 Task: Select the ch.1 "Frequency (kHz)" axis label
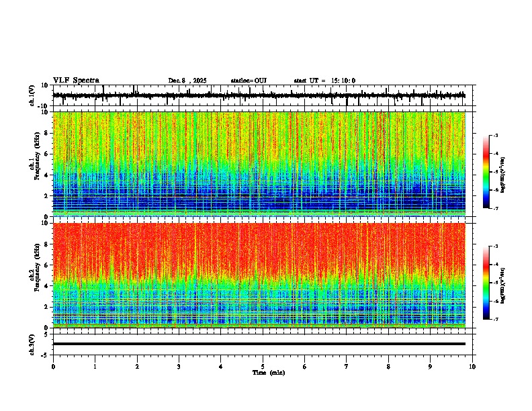[x=38, y=156]
